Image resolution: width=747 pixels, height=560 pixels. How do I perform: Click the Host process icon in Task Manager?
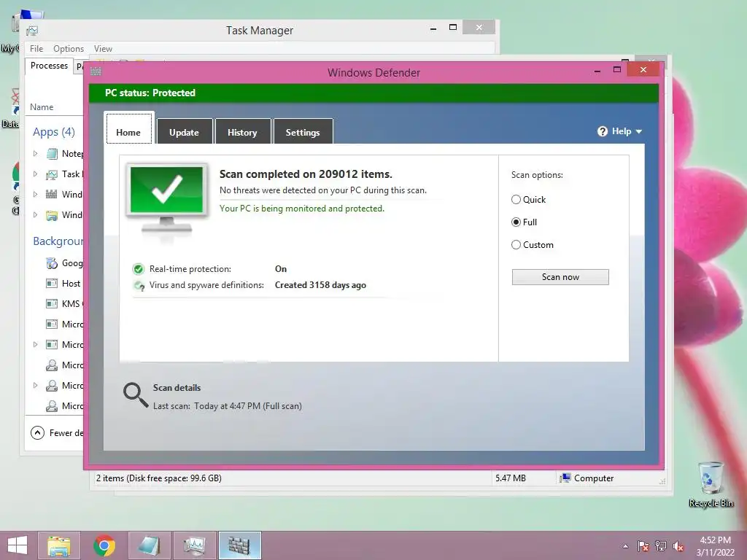click(x=52, y=284)
